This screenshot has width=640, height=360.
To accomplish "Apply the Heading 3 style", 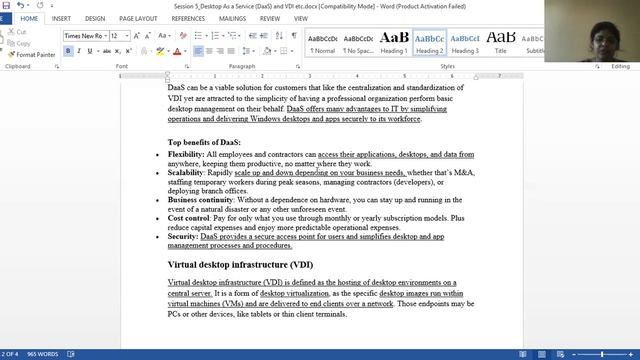I will click(x=465, y=42).
